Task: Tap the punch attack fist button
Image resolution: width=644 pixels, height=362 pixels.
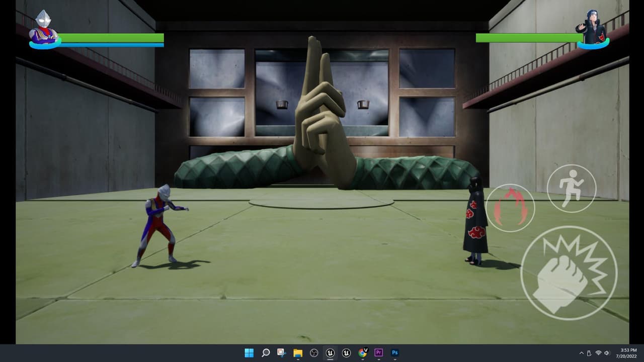Action: pos(569,273)
